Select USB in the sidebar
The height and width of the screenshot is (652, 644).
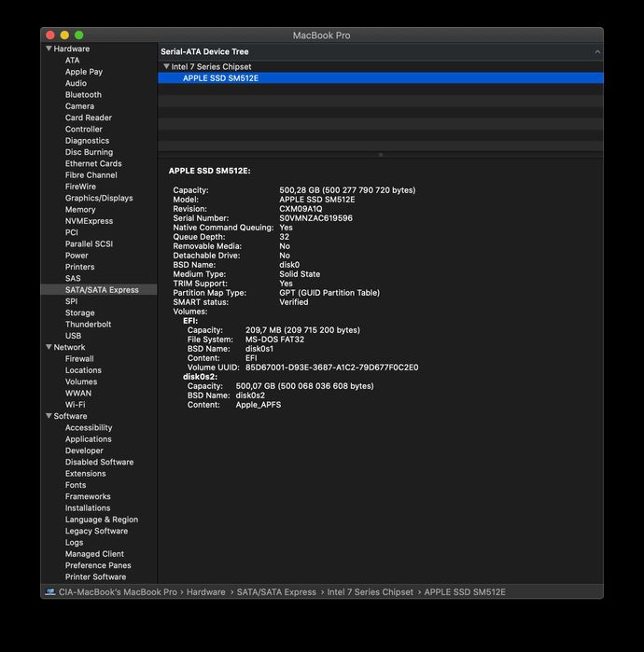point(73,336)
